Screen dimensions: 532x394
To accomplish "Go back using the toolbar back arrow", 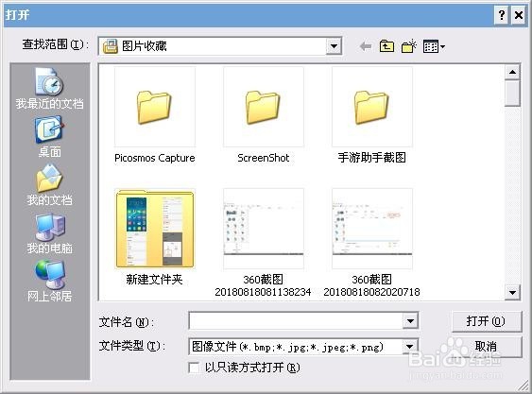I will point(366,46).
